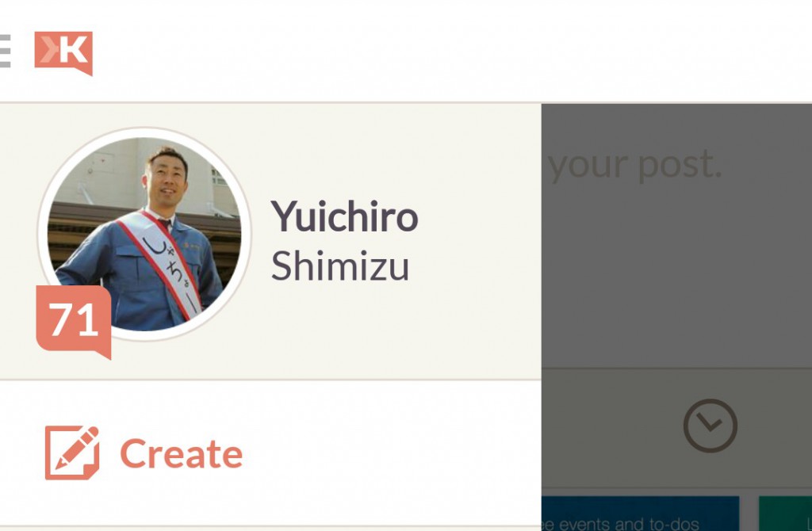Select the Create pencil icon
Image resolution: width=812 pixels, height=531 pixels.
click(x=72, y=453)
